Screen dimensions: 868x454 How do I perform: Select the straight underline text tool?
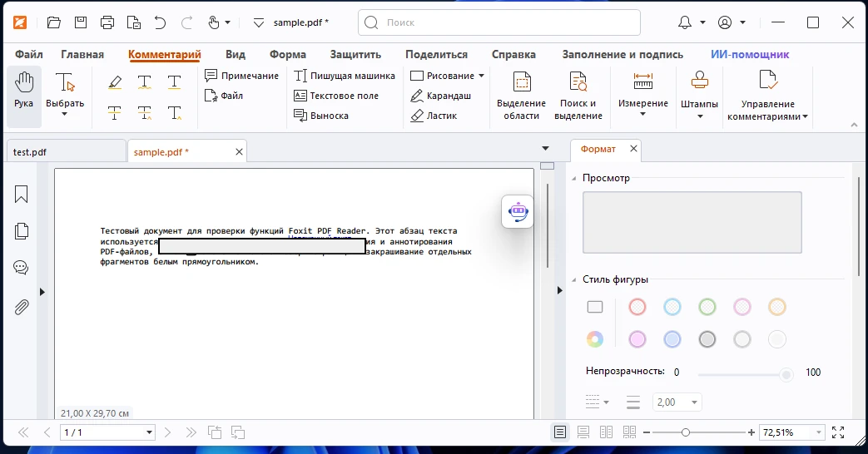coord(175,82)
